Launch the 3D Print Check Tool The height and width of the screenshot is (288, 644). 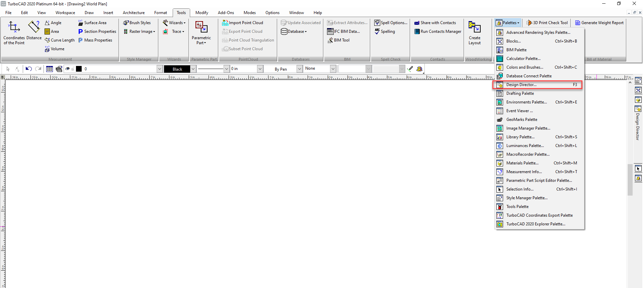[547, 23]
